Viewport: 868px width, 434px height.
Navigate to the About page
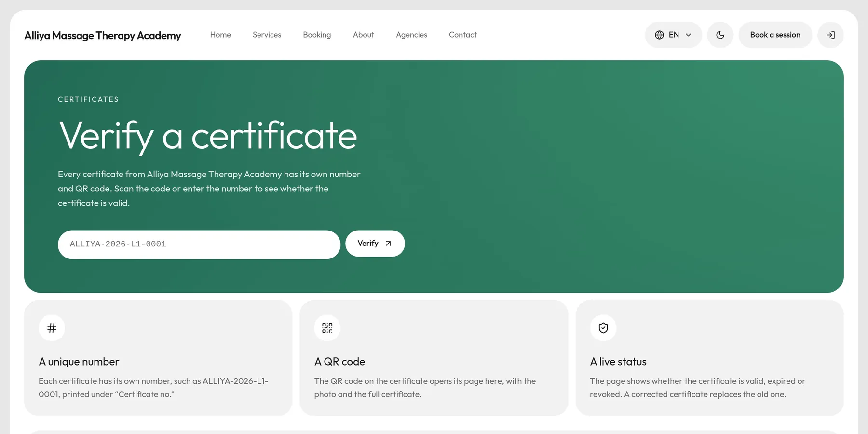point(363,35)
